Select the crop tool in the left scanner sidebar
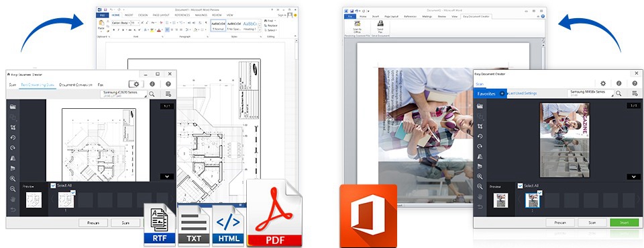Image resolution: width=644 pixels, height=248 pixels. point(13,128)
